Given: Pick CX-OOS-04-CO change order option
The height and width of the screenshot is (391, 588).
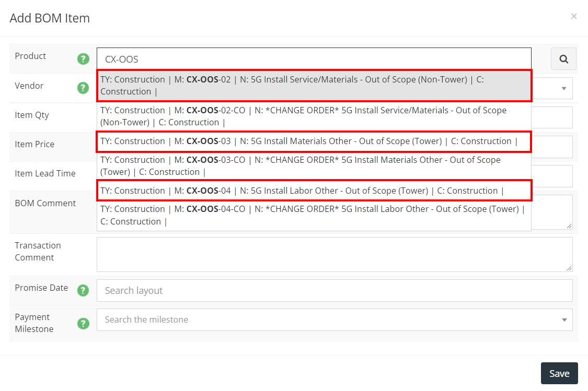Looking at the screenshot, I should coord(314,215).
